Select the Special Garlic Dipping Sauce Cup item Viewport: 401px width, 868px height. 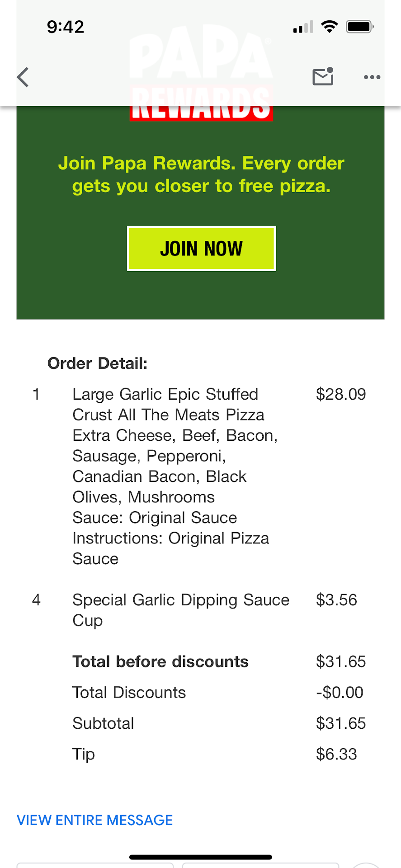tap(181, 609)
